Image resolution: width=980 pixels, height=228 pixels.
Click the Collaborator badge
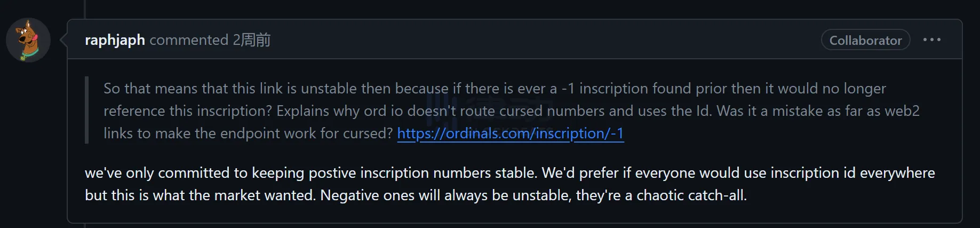(865, 40)
